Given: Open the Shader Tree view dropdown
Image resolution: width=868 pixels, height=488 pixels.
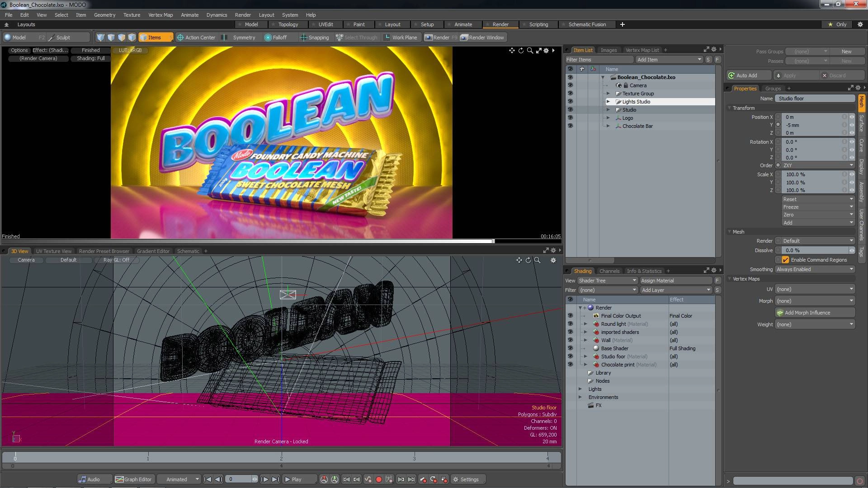Looking at the screenshot, I should coord(607,281).
